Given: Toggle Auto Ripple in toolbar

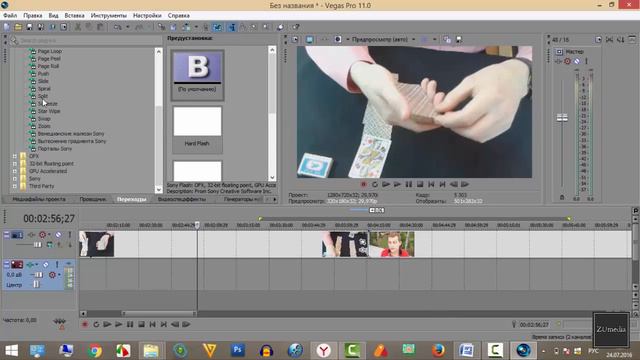Looking at the screenshot, I should pyautogui.click(x=186, y=27).
